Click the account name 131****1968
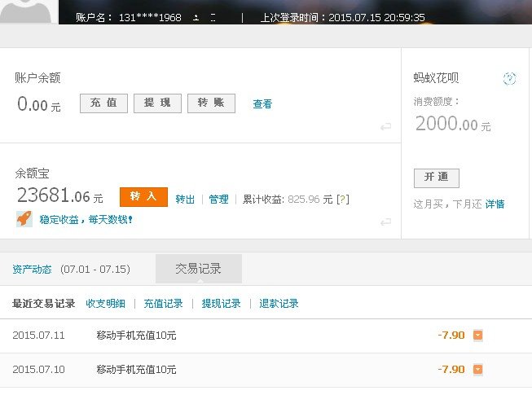Viewport: 532px width, 395px height. tap(150, 18)
